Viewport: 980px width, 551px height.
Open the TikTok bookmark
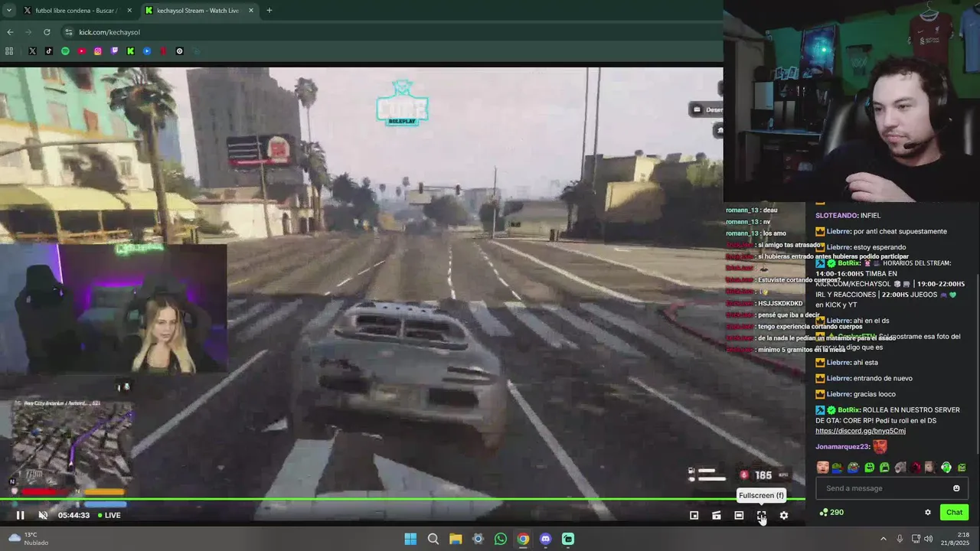(49, 51)
